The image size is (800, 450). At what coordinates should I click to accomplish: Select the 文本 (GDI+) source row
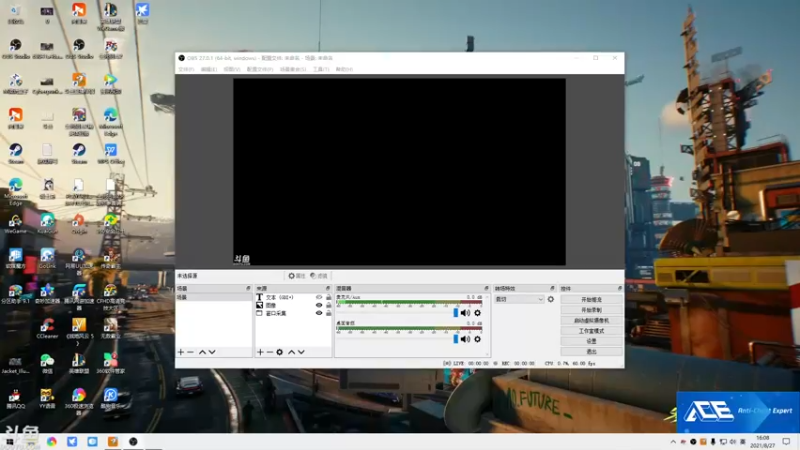pyautogui.click(x=293, y=297)
